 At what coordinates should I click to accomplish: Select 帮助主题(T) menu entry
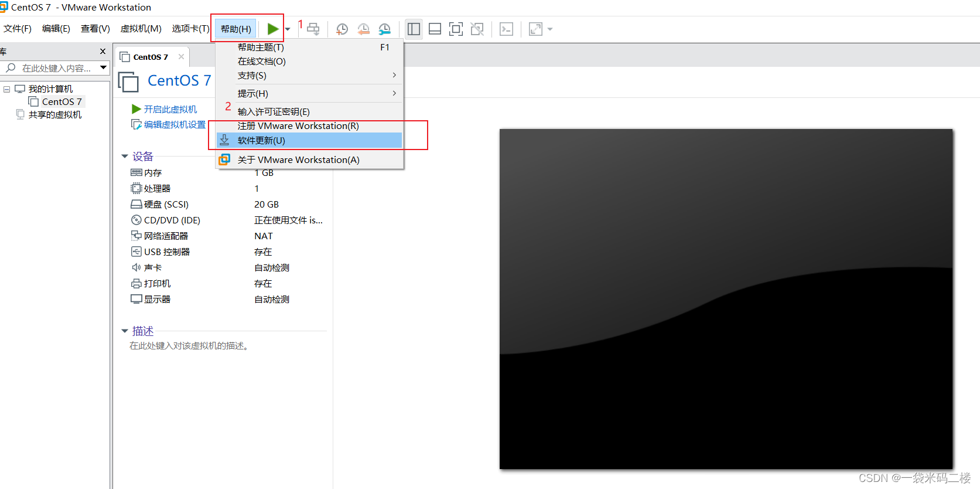click(x=310, y=47)
